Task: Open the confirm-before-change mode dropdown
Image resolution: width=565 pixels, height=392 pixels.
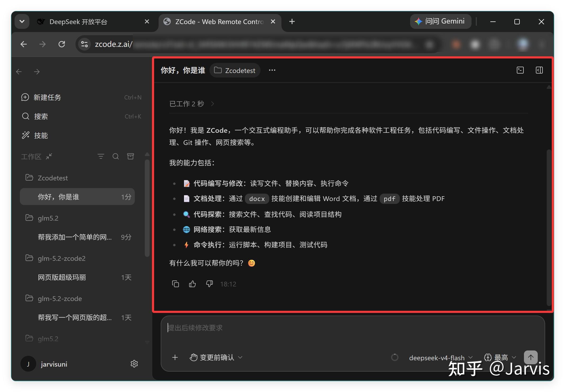Action: pos(216,358)
